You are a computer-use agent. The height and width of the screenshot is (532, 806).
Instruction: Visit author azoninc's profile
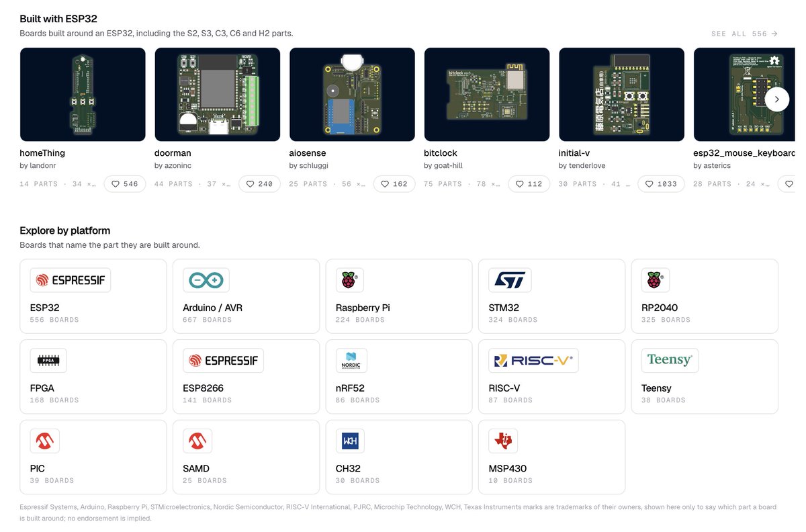(x=173, y=165)
